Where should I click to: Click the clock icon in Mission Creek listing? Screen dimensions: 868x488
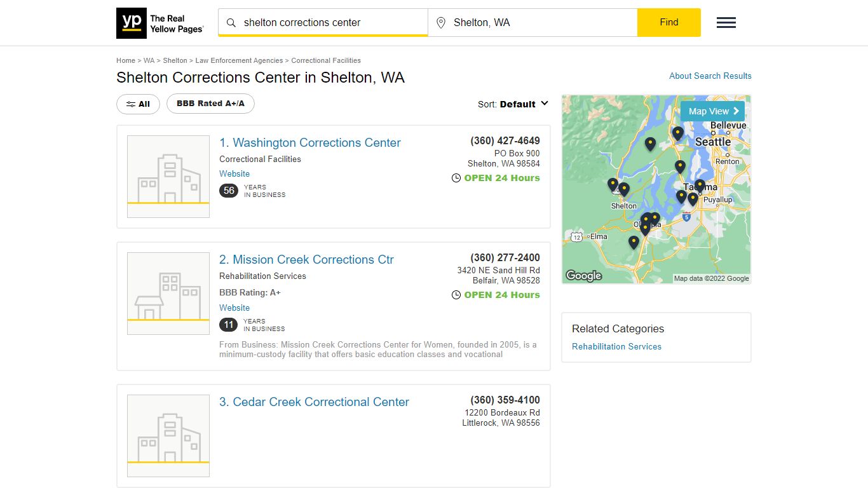pyautogui.click(x=456, y=295)
